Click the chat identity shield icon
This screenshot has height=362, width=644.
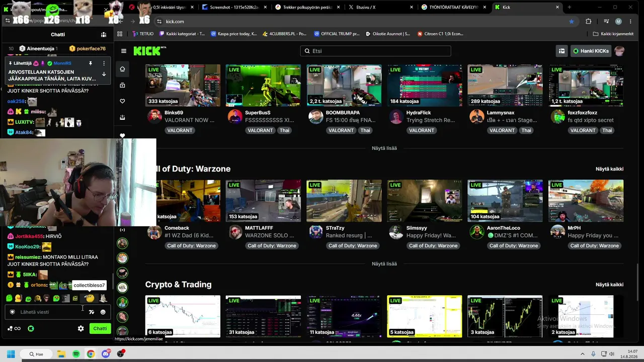click(x=13, y=312)
